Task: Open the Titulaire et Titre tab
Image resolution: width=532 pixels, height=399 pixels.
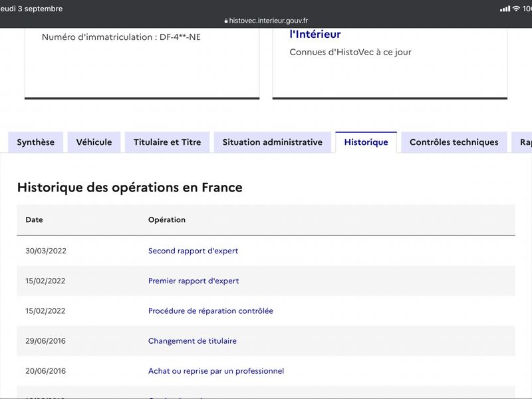Action: pos(168,142)
